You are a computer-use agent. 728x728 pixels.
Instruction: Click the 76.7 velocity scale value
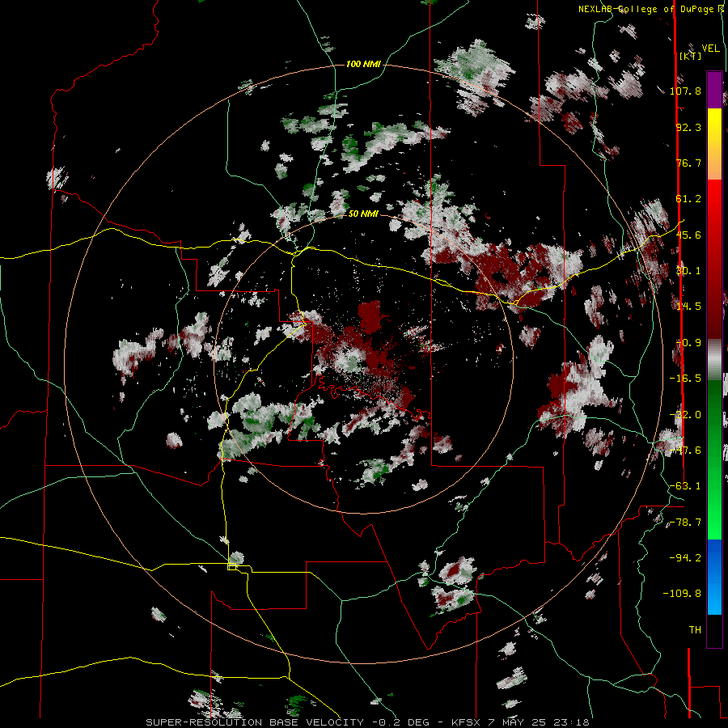pyautogui.click(x=688, y=163)
